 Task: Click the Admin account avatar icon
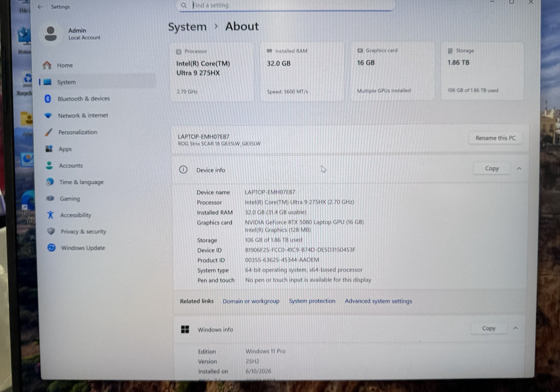[x=51, y=34]
